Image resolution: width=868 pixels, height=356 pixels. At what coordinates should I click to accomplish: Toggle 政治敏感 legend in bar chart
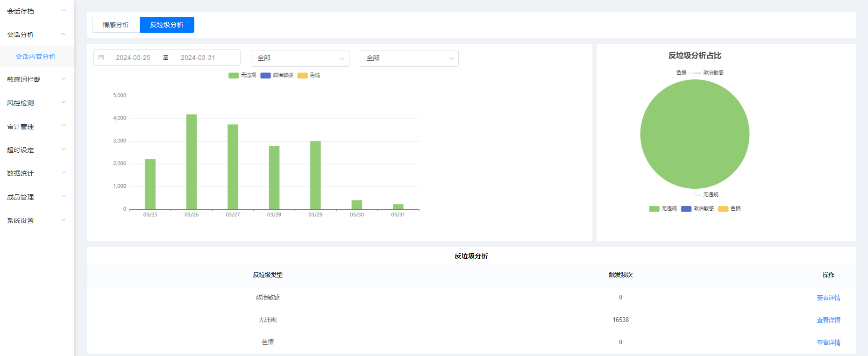click(277, 75)
